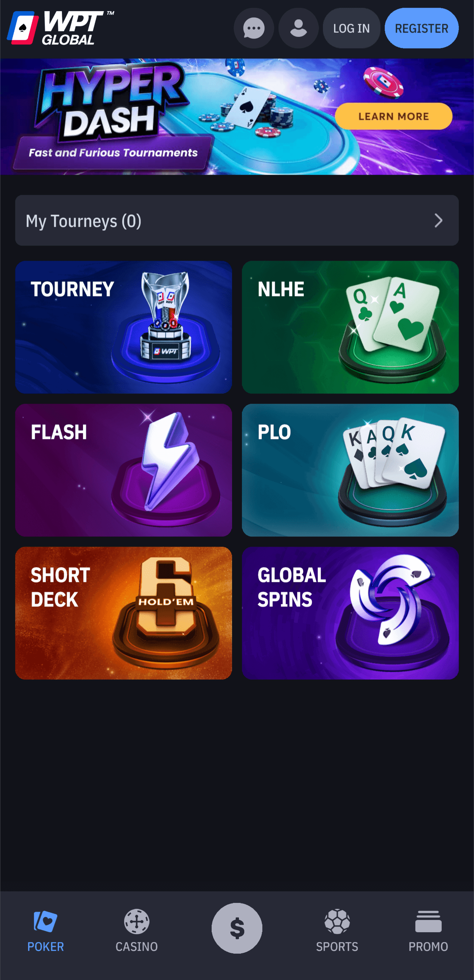
Task: Click LEARN MORE on Hyper Dash banner
Action: tap(393, 116)
